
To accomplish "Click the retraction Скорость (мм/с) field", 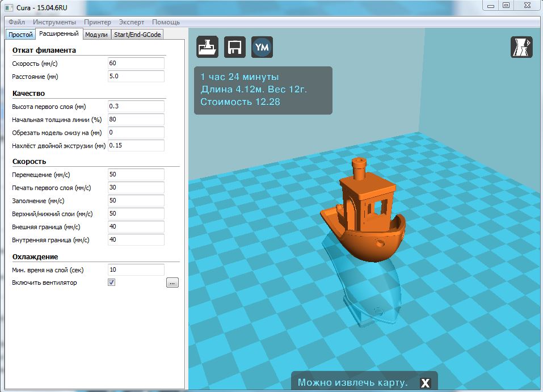I will 136,63.
